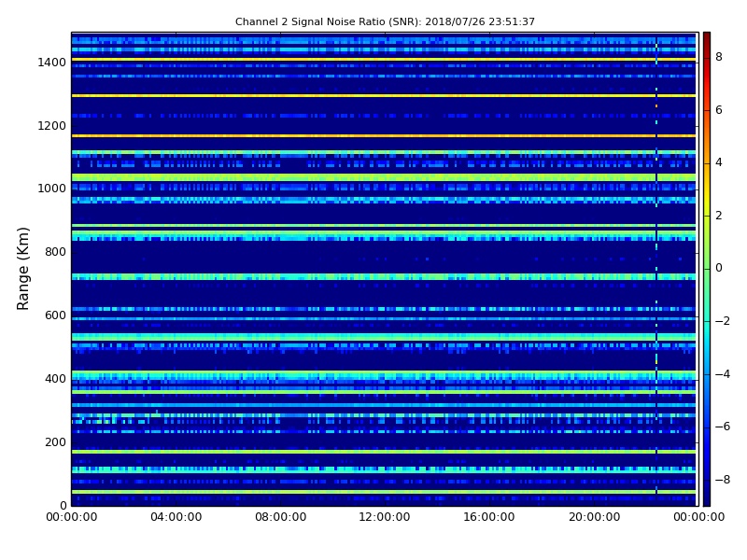Screen dimensions: 747x560
Task: Click the colorbar value −8 label
Action: 723,480
